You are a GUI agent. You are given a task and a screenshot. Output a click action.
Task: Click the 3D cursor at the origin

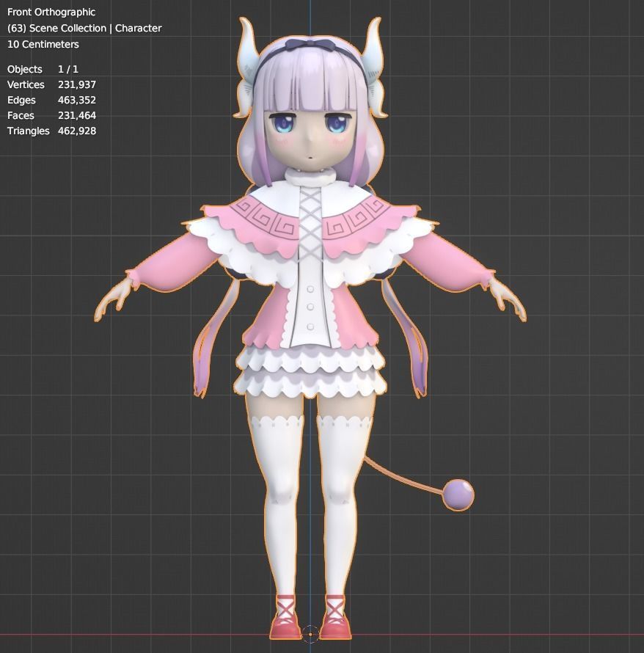pos(310,635)
